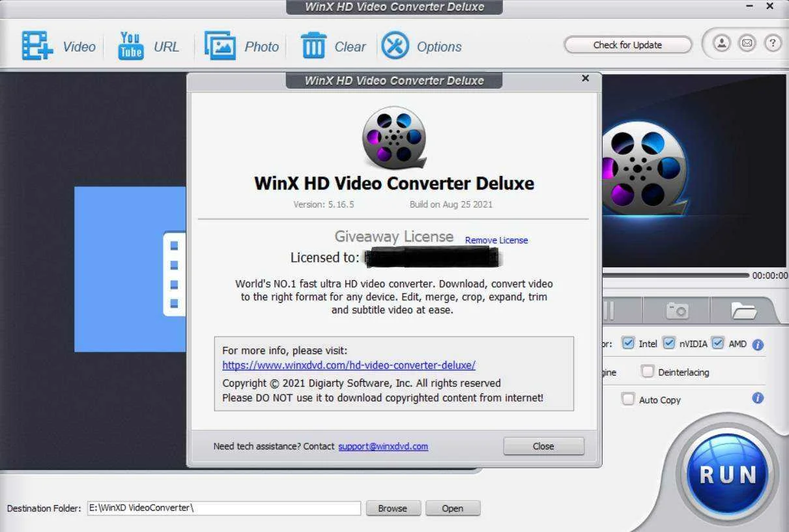The width and height of the screenshot is (789, 532).
Task: Open the destination folder with Open button
Action: click(453, 509)
